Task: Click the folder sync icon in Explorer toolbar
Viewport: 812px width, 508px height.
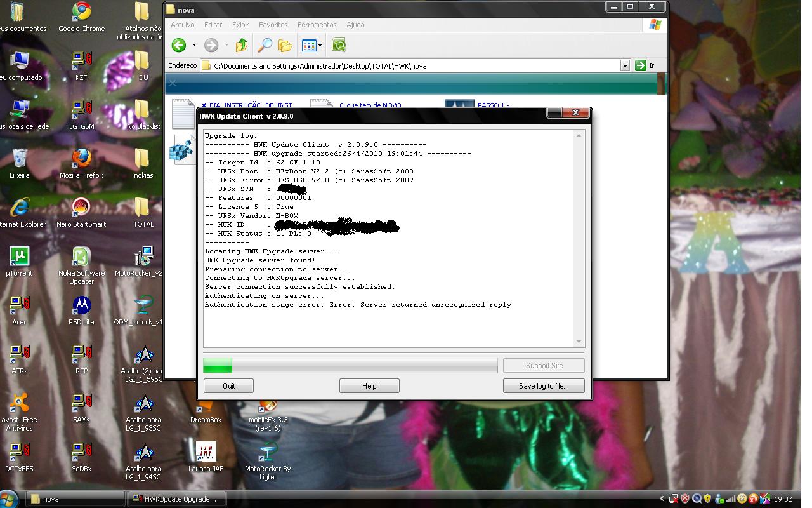Action: (339, 45)
